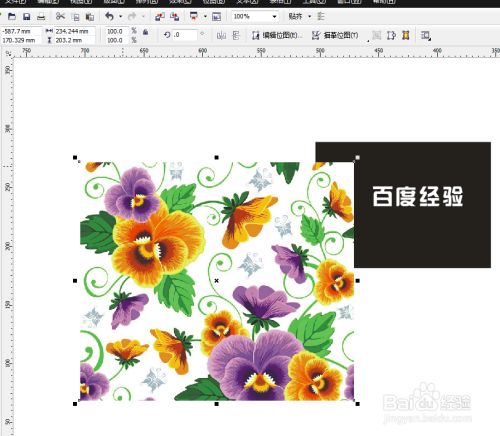Screen dimensions: 500x436
Task: Click the Save floppy disk icon
Action: pyautogui.click(x=27, y=16)
